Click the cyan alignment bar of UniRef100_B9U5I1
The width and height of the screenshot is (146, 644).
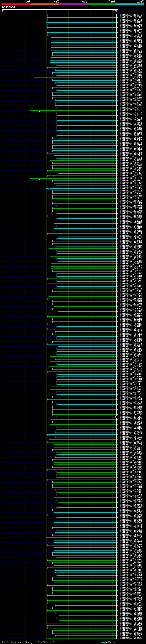82,15
